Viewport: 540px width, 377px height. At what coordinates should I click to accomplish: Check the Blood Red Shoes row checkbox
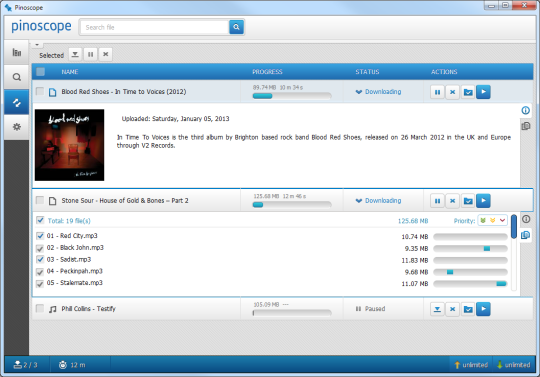coord(40,91)
